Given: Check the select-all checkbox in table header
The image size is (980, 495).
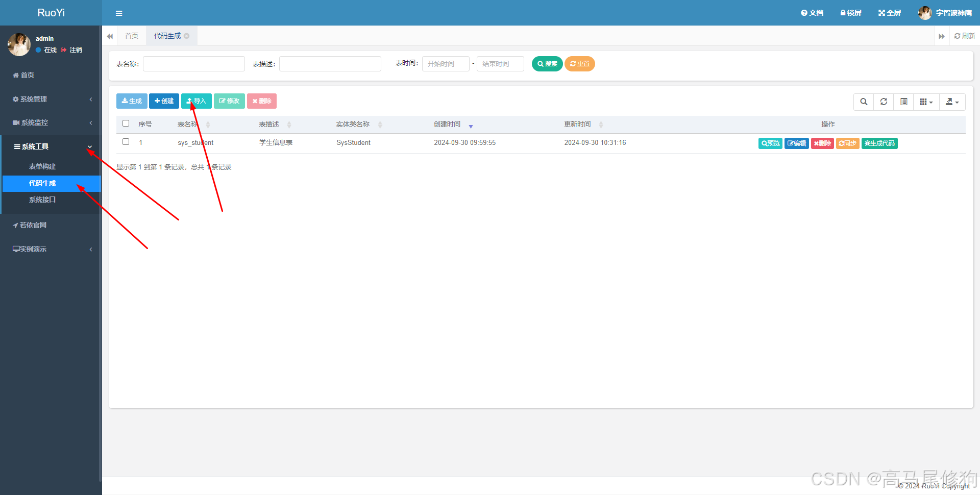Looking at the screenshot, I should coord(126,123).
